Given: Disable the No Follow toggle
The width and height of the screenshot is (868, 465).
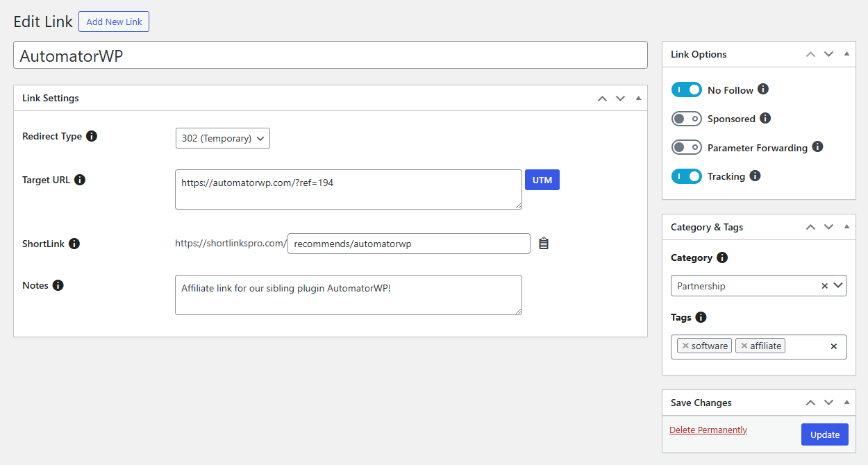Looking at the screenshot, I should 687,90.
